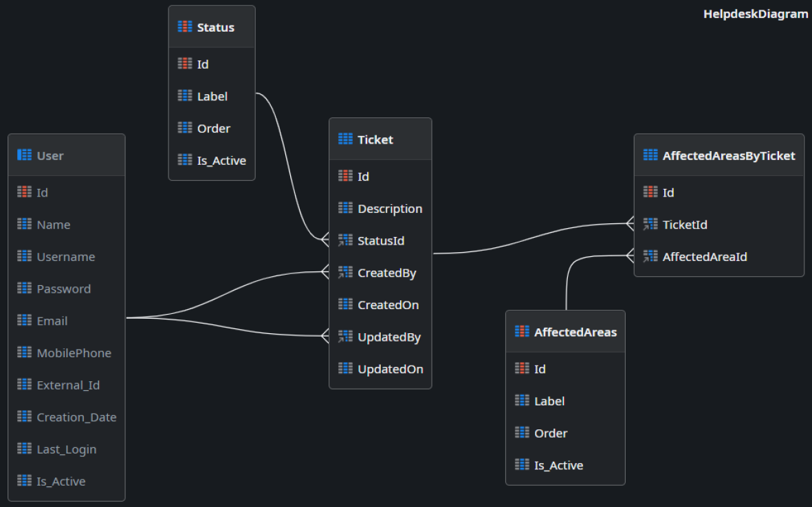Select the CreatedOn field in the Ticket table
This screenshot has width=812, height=507.
[x=388, y=304]
